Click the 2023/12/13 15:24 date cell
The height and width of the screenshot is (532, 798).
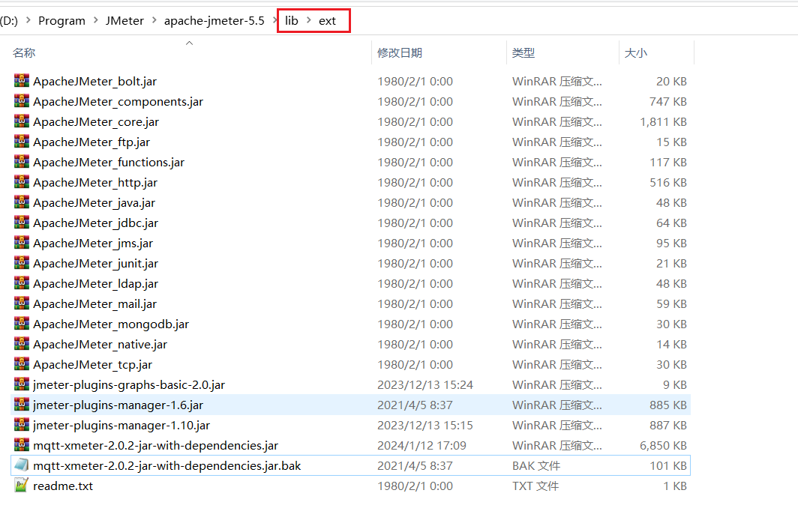(425, 385)
